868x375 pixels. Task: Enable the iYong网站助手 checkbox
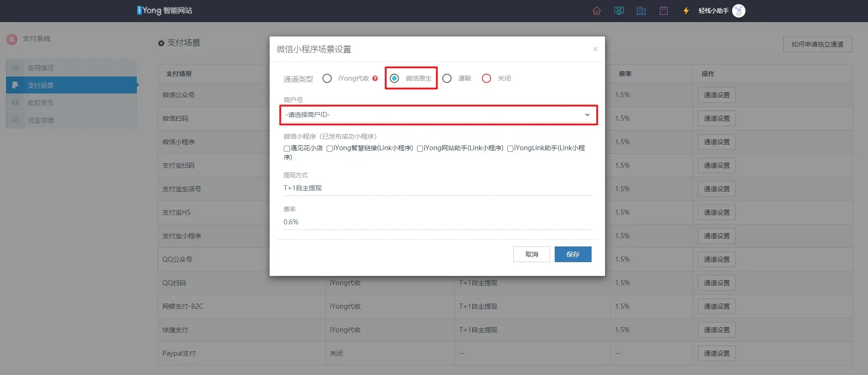tap(420, 148)
